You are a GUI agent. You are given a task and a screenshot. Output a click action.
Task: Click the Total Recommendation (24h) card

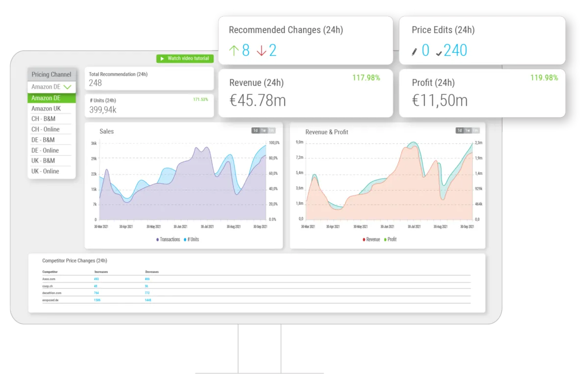click(149, 78)
